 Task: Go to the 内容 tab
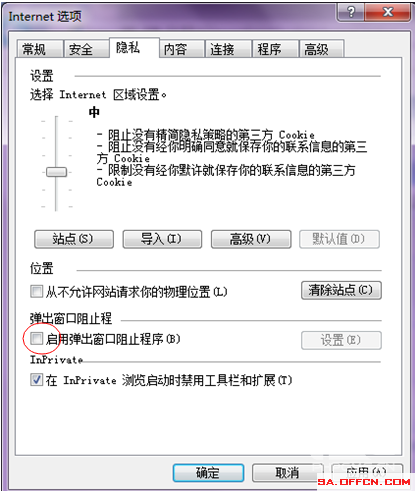tap(182, 50)
